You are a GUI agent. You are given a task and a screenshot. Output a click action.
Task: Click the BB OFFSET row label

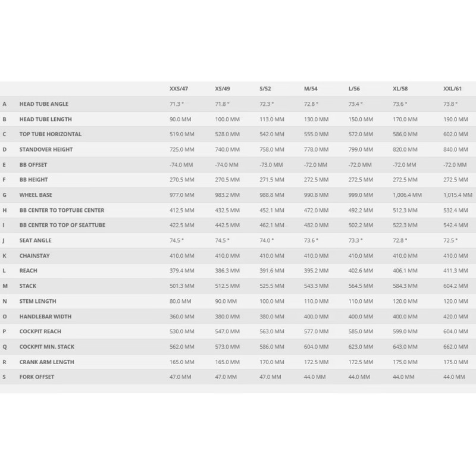(x=33, y=164)
